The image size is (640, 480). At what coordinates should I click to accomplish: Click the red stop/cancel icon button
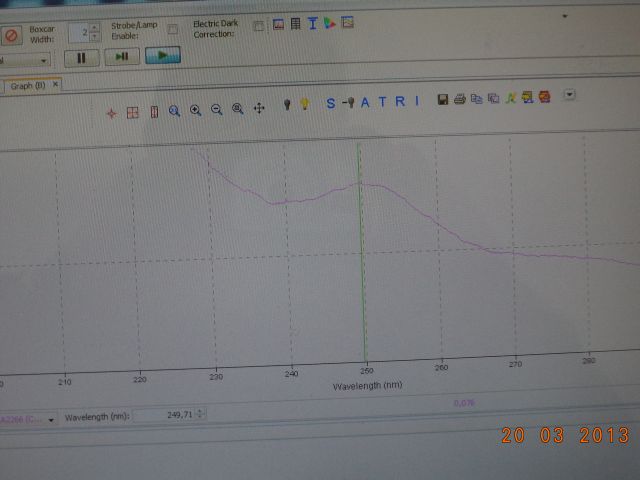[x=11, y=36]
